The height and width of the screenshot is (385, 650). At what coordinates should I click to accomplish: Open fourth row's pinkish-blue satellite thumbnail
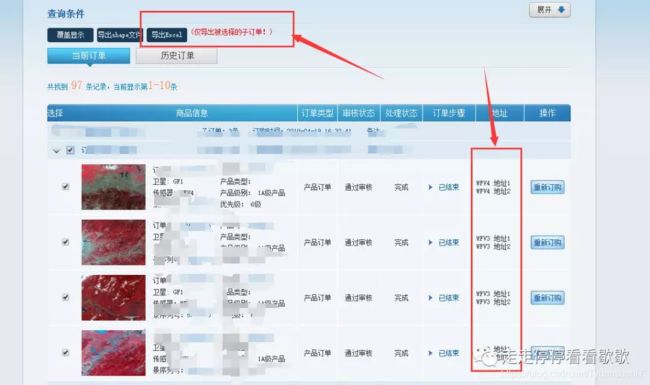(114, 353)
